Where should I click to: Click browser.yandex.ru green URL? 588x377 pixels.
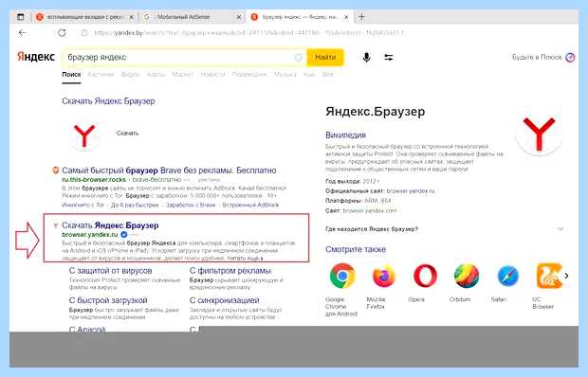pyautogui.click(x=90, y=235)
